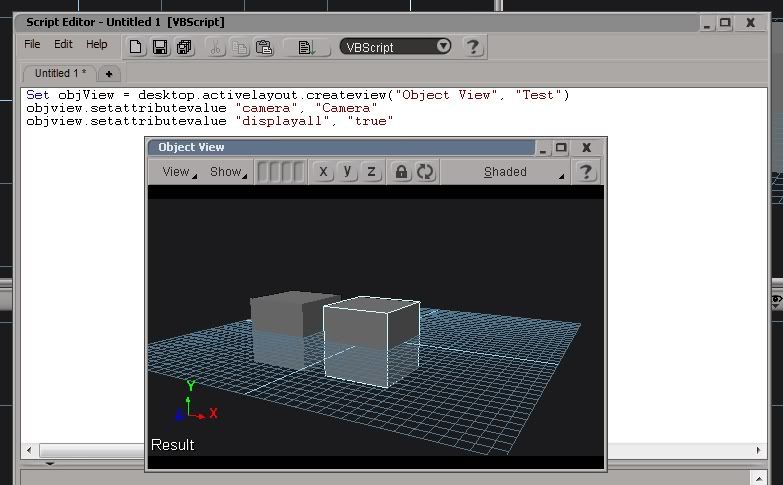This screenshot has width=783, height=485.
Task: Open Script Editor help question mark
Action: [x=472, y=47]
